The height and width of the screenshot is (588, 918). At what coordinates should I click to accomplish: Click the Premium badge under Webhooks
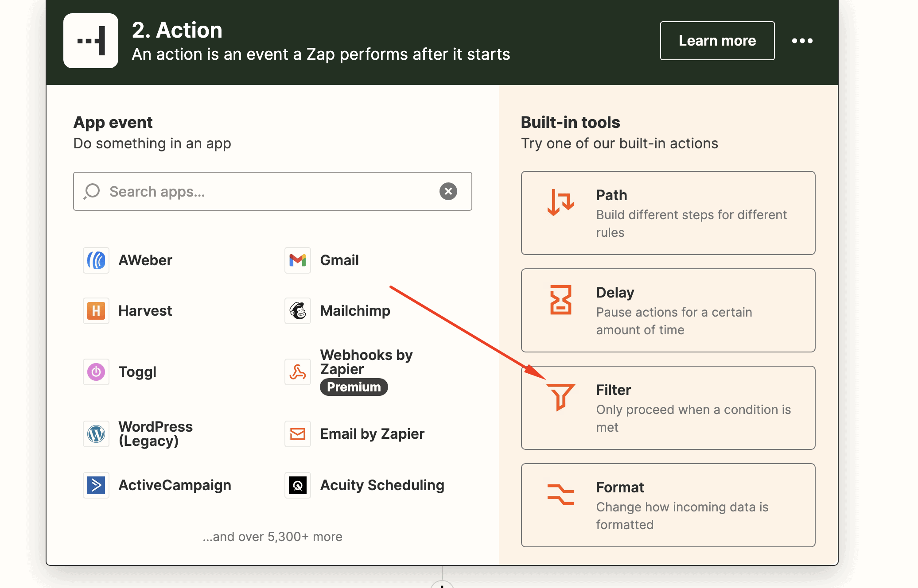click(354, 387)
